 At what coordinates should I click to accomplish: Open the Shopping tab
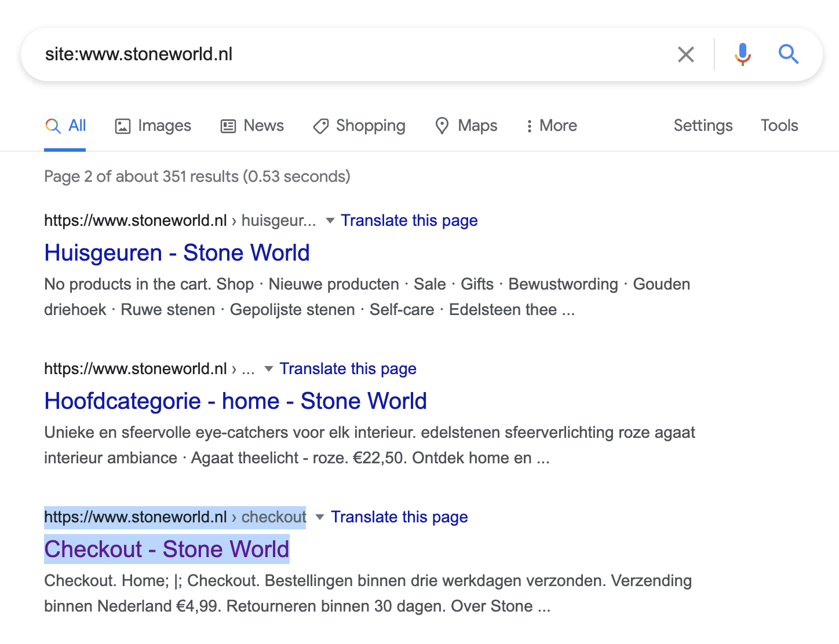pyautogui.click(x=359, y=126)
